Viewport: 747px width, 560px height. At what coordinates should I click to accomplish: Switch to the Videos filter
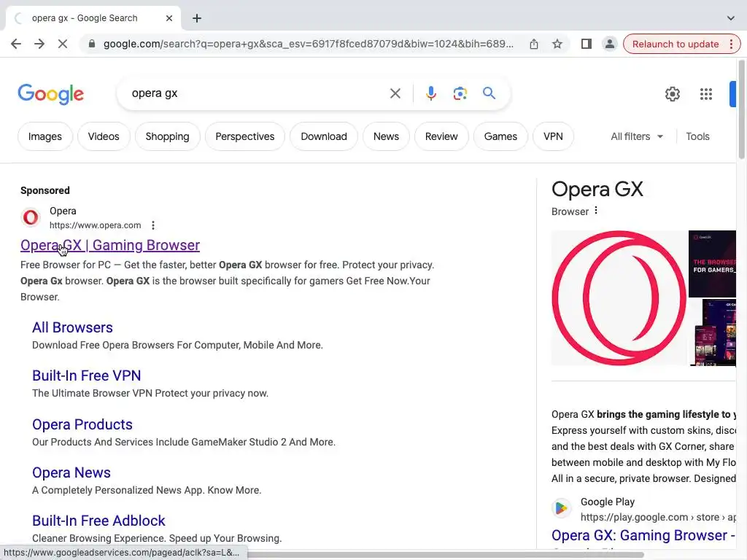coord(104,136)
